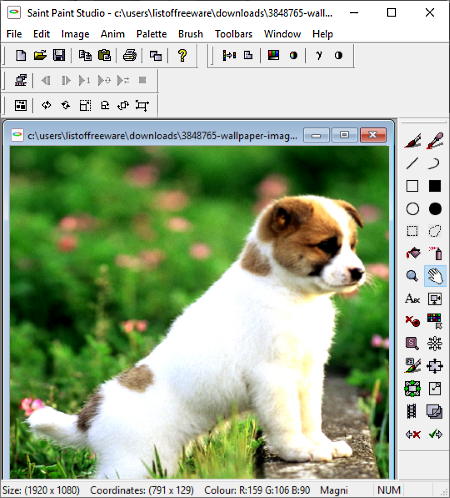Click the open folder file icon
The width and height of the screenshot is (450, 498).
pos(40,55)
